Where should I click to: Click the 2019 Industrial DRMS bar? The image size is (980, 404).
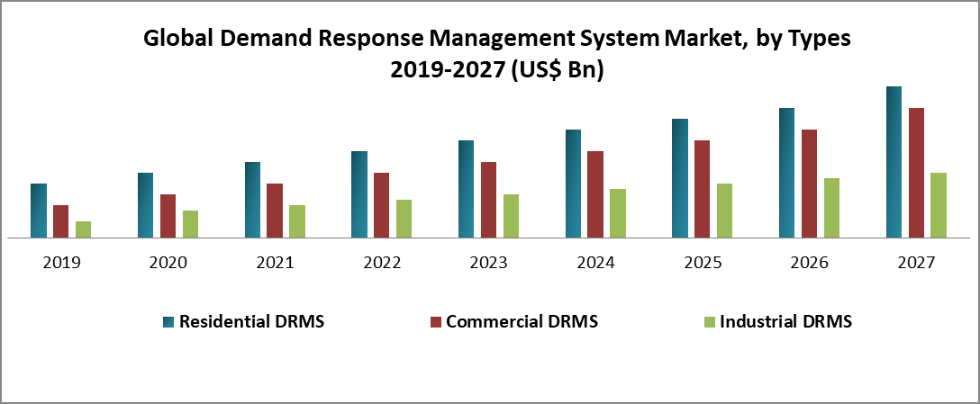[x=83, y=229]
